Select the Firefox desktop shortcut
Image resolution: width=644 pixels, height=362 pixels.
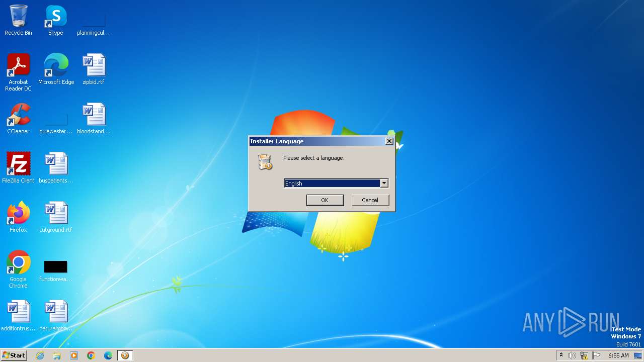[x=18, y=217]
